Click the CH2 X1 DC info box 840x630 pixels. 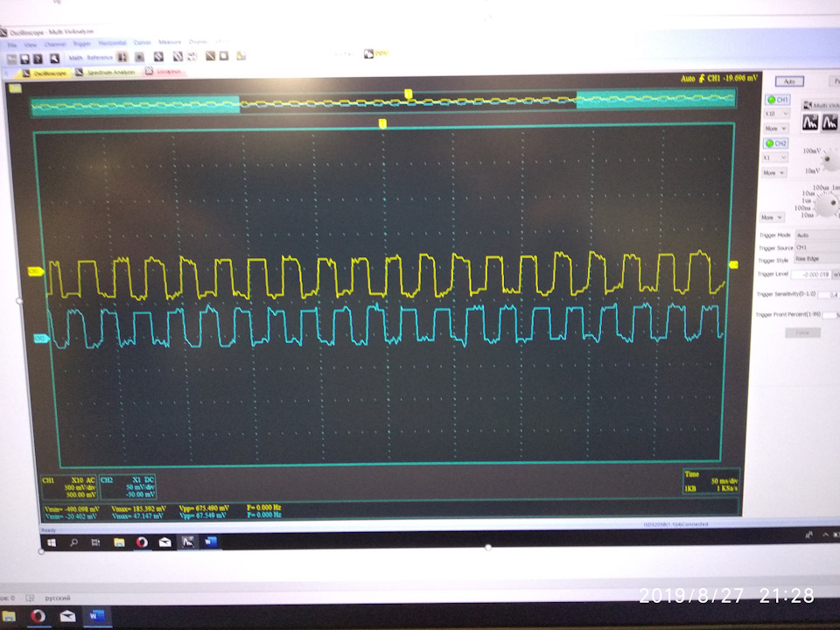128,487
